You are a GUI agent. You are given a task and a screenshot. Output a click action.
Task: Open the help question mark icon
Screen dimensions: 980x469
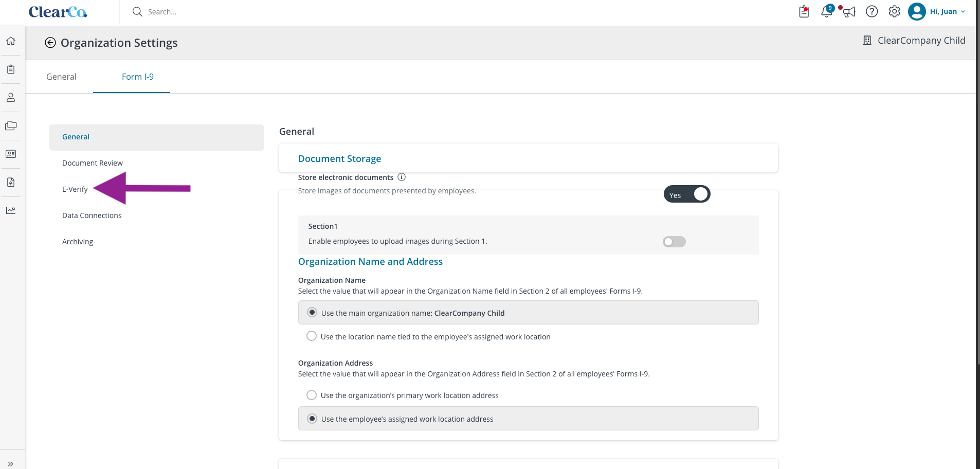[872, 11]
